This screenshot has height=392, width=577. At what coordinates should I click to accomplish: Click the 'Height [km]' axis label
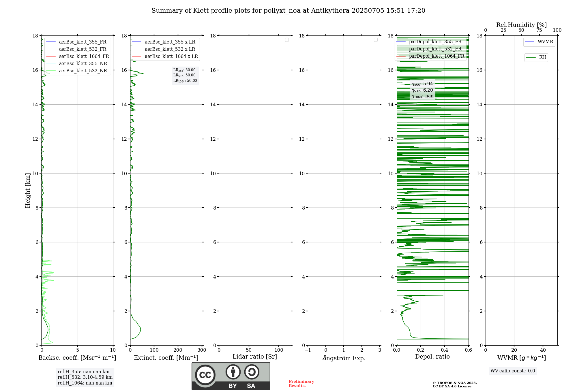tap(28, 191)
